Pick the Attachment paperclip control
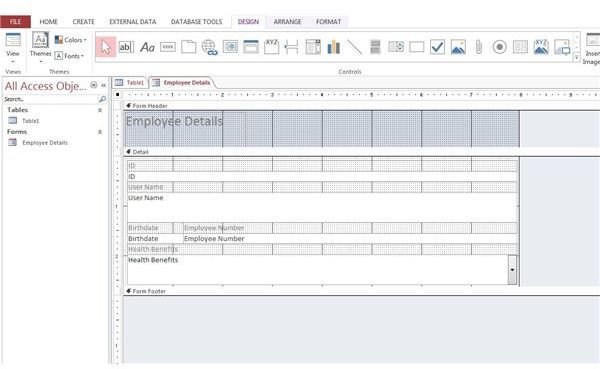600x369 pixels. [479, 47]
